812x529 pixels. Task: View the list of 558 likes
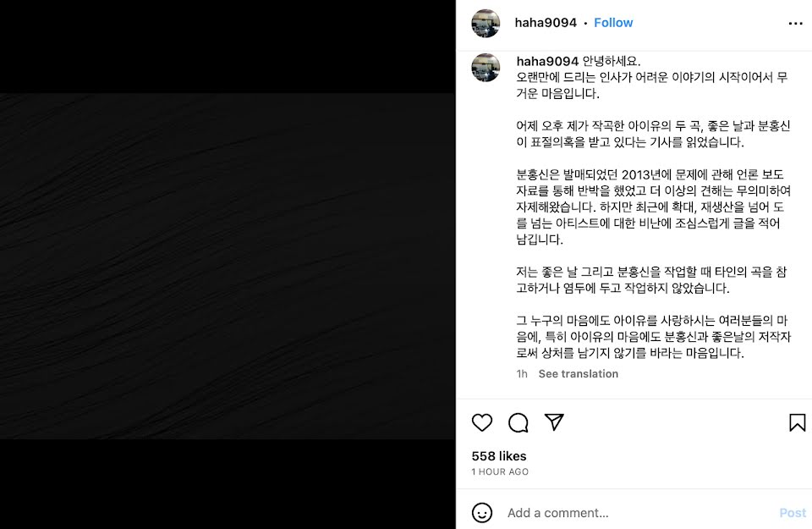pyautogui.click(x=499, y=456)
